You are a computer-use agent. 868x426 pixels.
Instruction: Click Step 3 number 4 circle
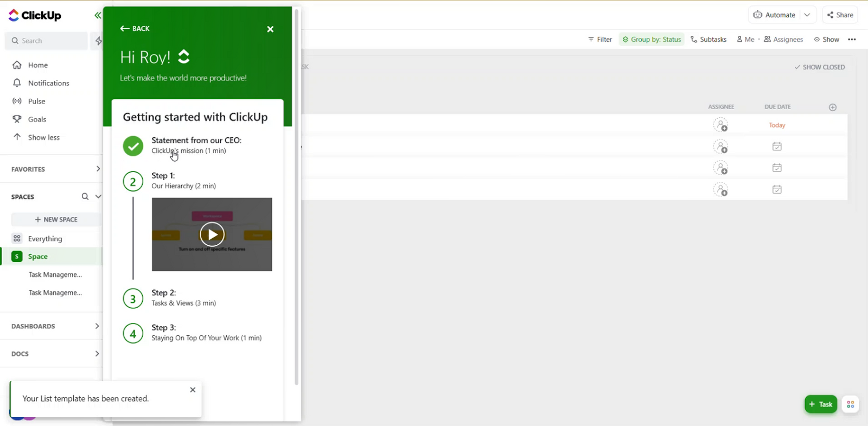[x=133, y=333]
